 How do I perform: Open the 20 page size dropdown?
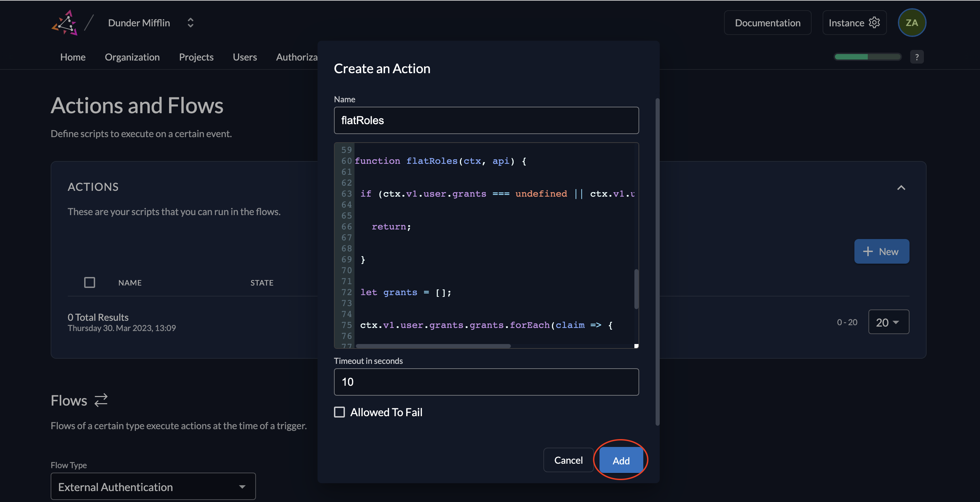[888, 322]
